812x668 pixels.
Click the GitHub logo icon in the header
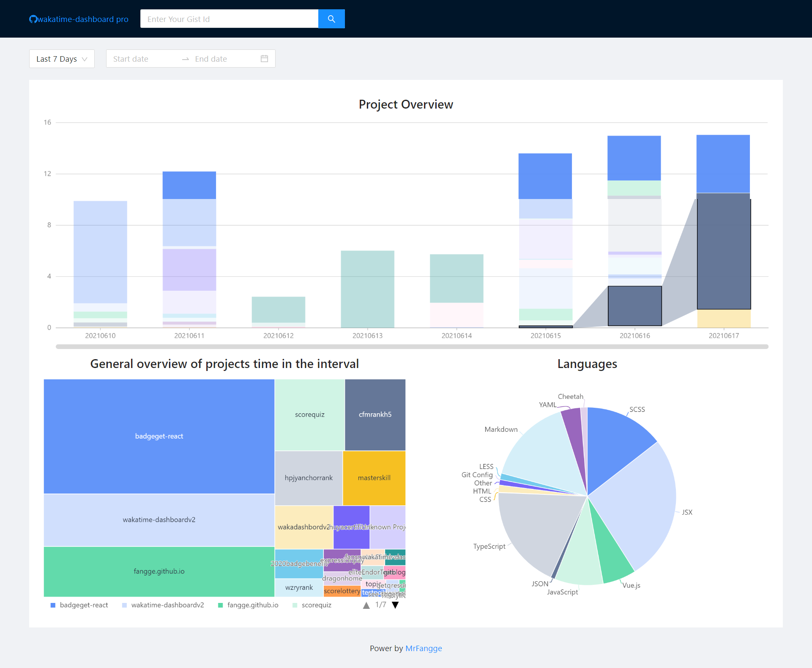(x=33, y=19)
